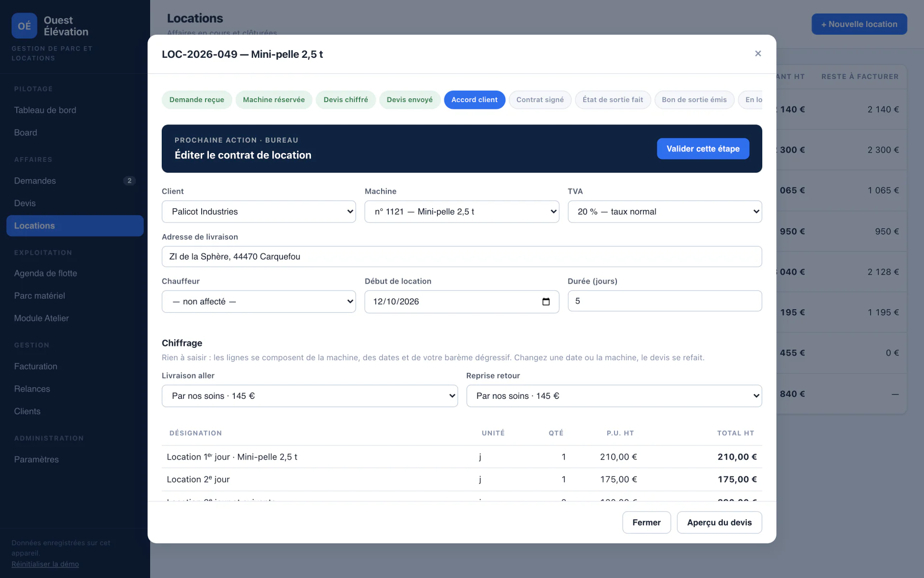Open the TVA dropdown 20 % taux normal

pyautogui.click(x=665, y=211)
